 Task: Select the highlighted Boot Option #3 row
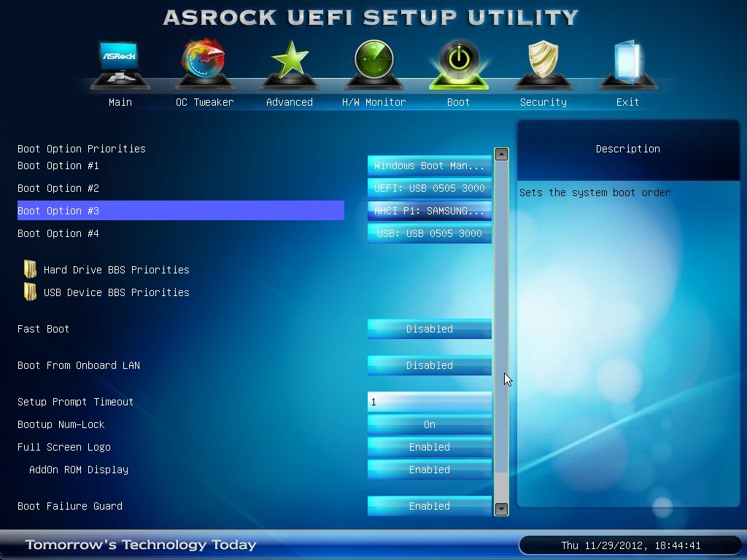[181, 211]
